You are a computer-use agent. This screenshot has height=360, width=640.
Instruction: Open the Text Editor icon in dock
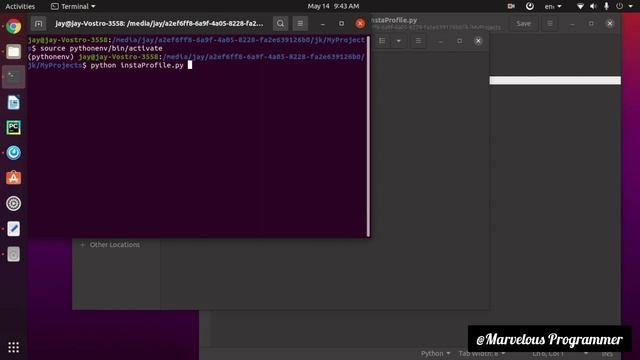coord(13,229)
